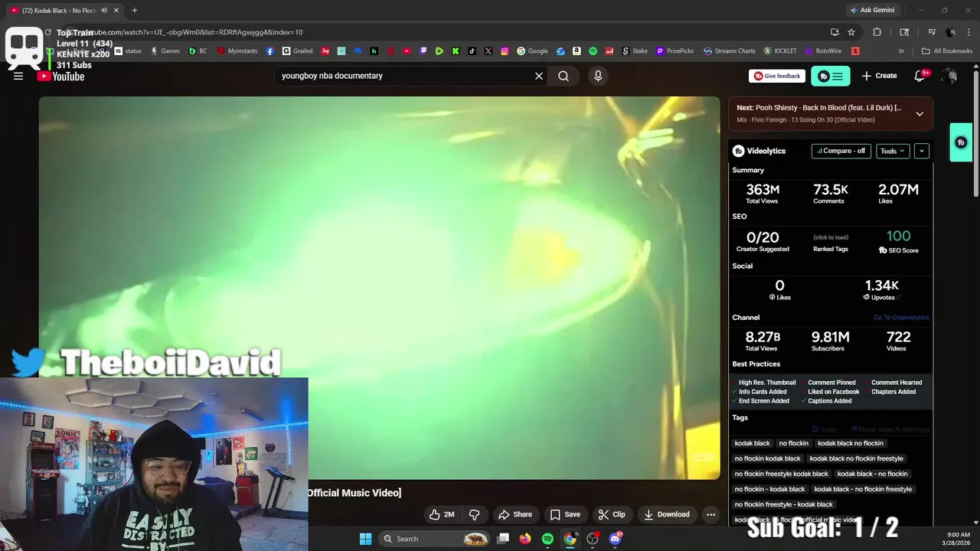980x551 pixels.
Task: Open Task View on the taskbar
Action: 503,539
